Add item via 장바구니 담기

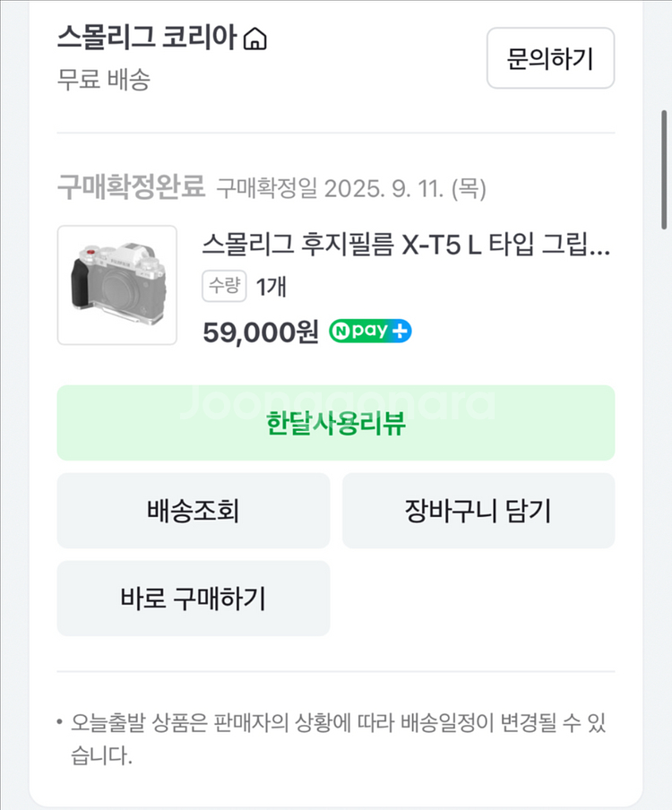click(x=478, y=511)
